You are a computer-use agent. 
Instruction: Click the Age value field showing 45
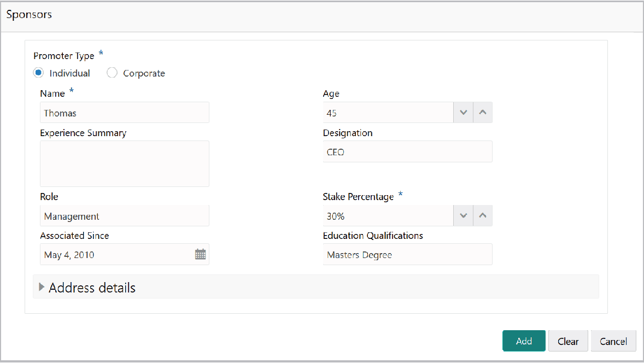(388, 112)
